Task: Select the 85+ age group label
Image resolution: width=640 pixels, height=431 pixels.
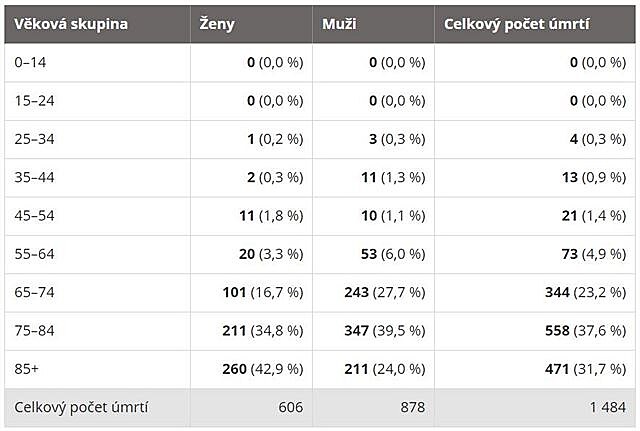Action: 27,369
